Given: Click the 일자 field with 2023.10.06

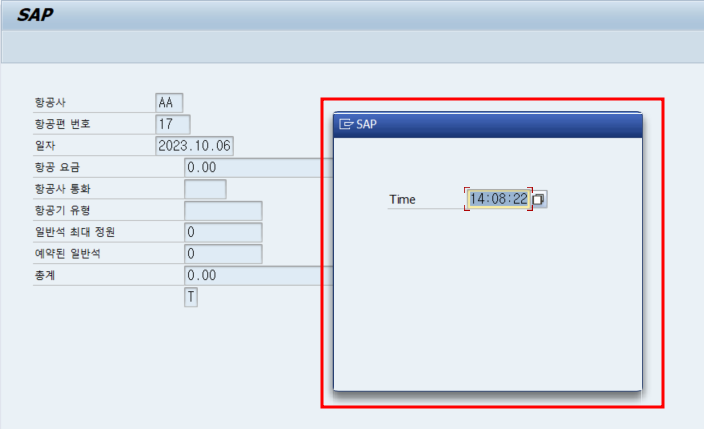Looking at the screenshot, I should (194, 146).
